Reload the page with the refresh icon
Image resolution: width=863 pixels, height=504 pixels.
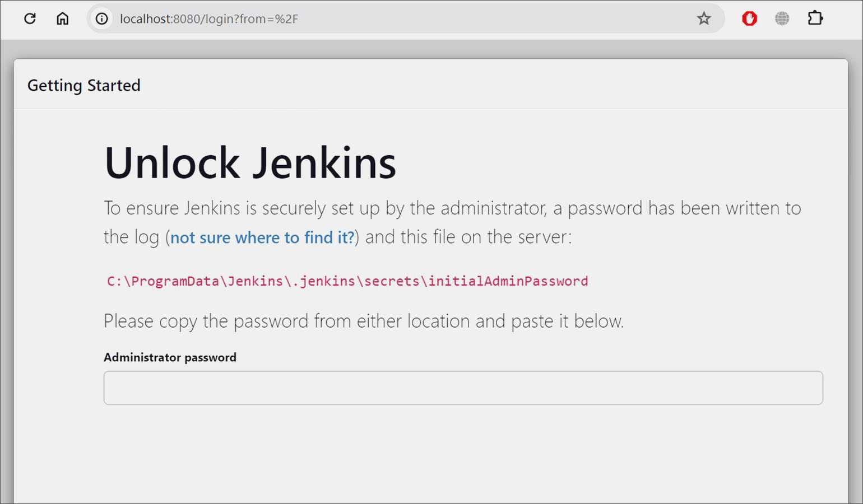pyautogui.click(x=30, y=18)
